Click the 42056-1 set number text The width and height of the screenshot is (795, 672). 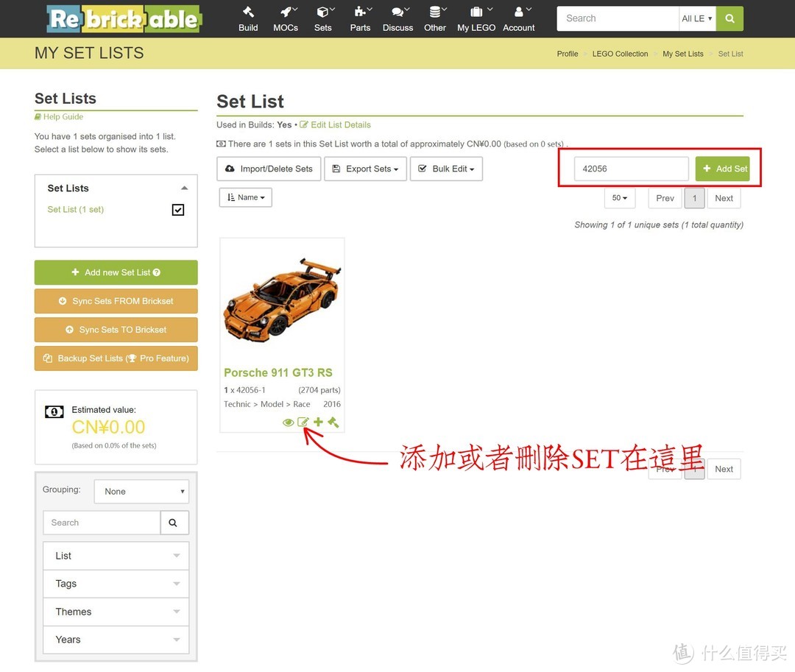(251, 390)
